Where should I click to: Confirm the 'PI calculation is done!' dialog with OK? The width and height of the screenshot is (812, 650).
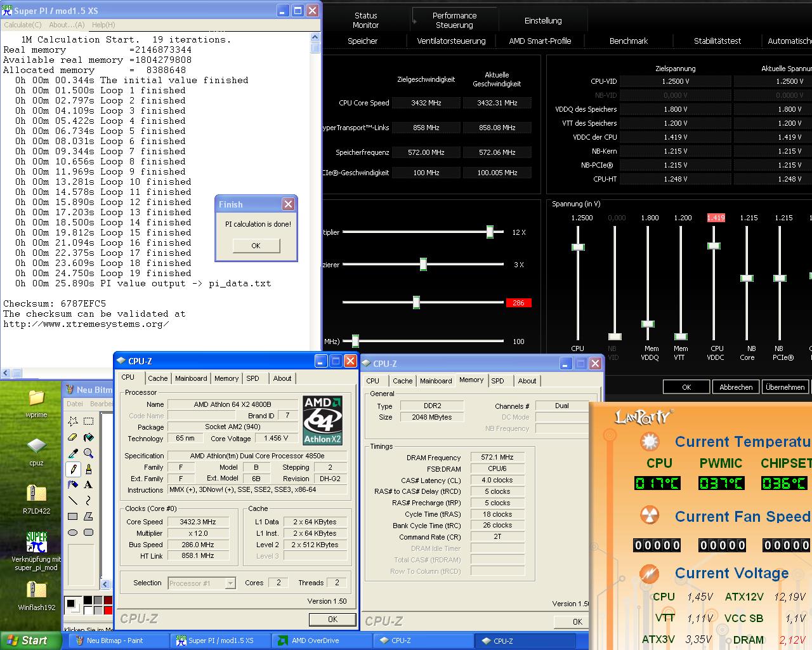pos(256,246)
